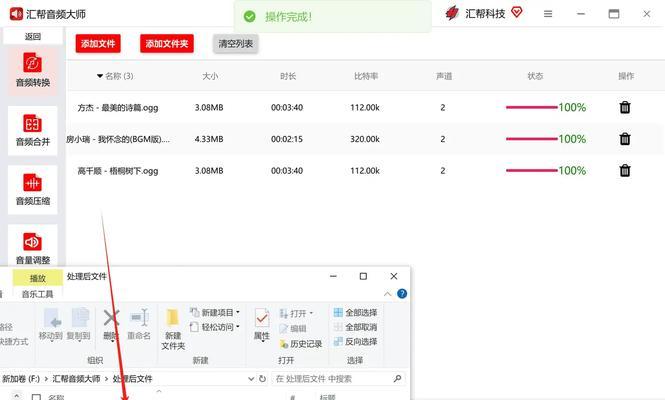Screen dimensions: 665x400
Task: Open 属性 properties in Explorer ribbon
Action: click(262, 325)
